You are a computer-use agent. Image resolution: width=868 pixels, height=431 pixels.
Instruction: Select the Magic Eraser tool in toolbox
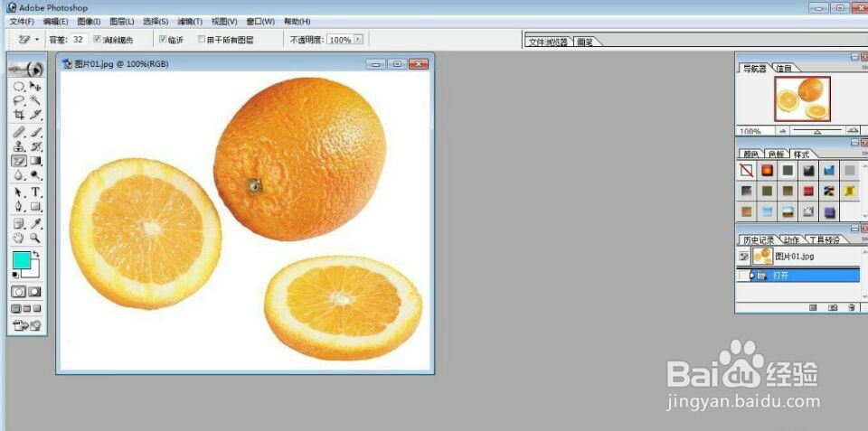[x=19, y=161]
